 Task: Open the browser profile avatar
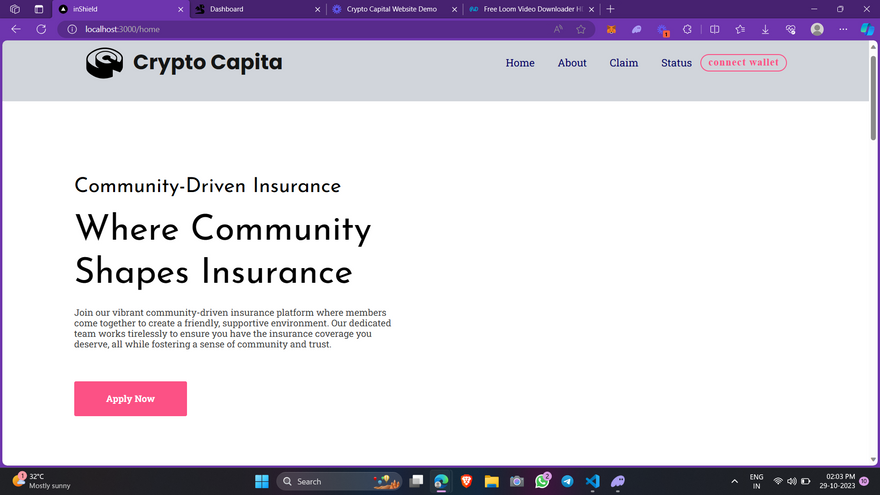coord(817,29)
